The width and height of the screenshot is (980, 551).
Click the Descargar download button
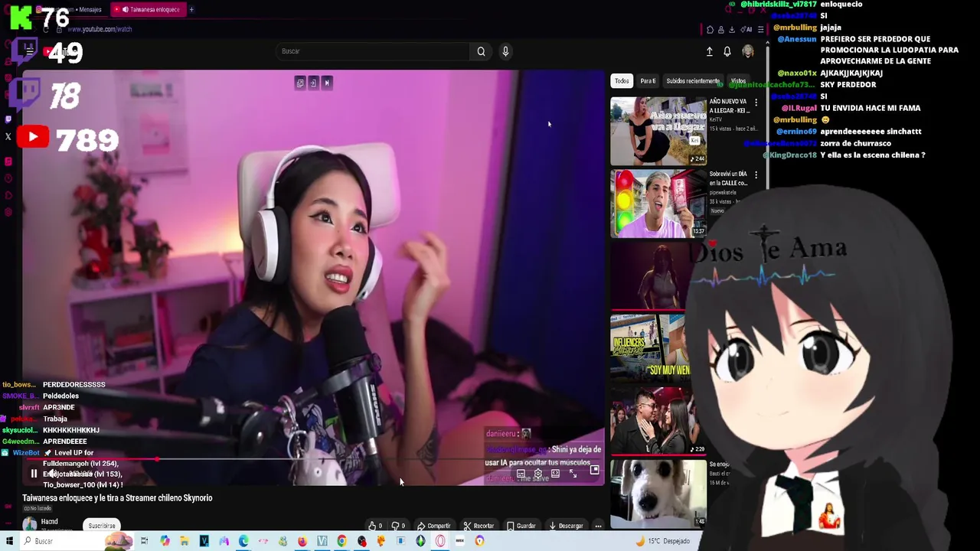tap(567, 526)
